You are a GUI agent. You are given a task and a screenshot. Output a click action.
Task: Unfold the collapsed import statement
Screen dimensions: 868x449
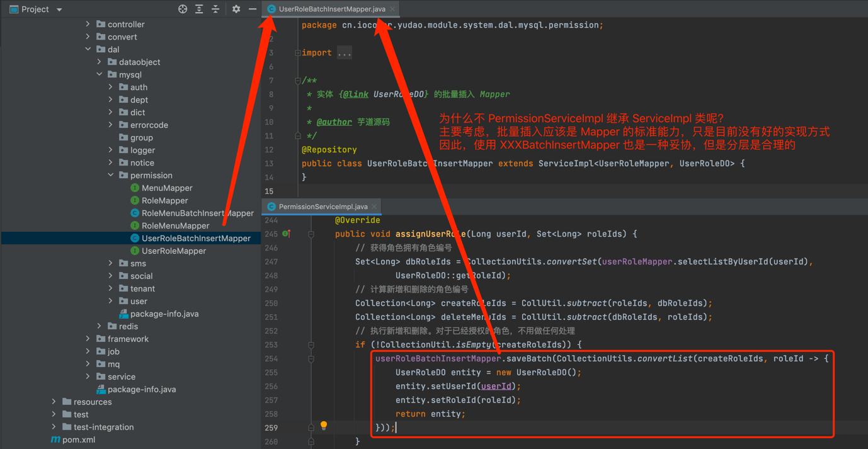(x=344, y=53)
